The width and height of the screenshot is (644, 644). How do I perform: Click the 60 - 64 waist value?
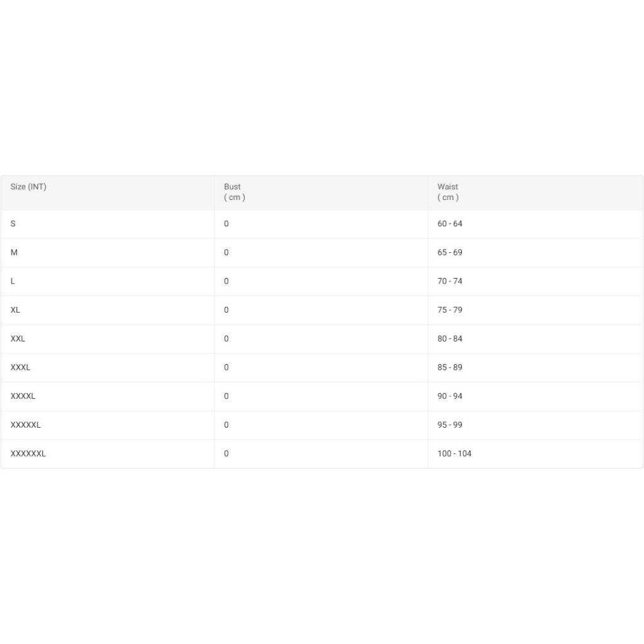450,224
